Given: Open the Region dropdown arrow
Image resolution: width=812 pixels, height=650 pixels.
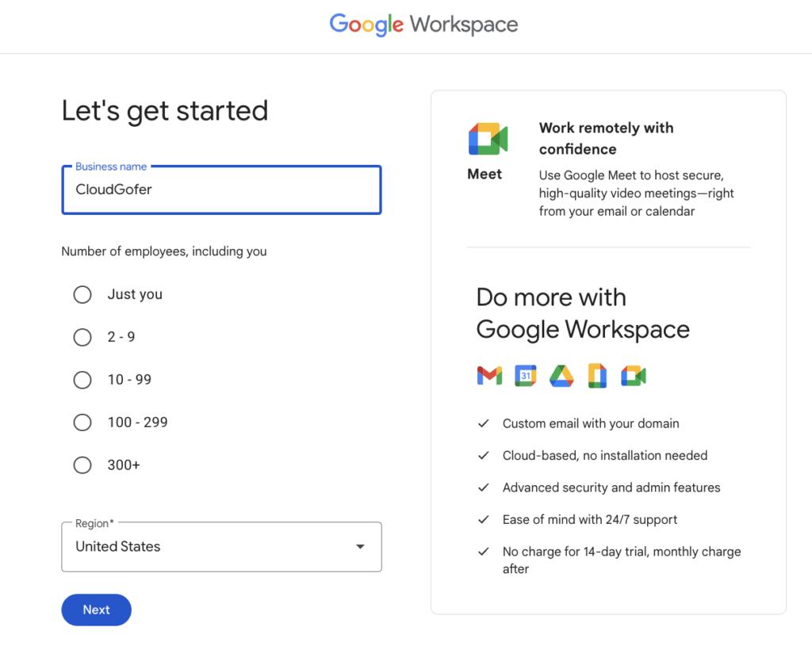Looking at the screenshot, I should click(360, 547).
